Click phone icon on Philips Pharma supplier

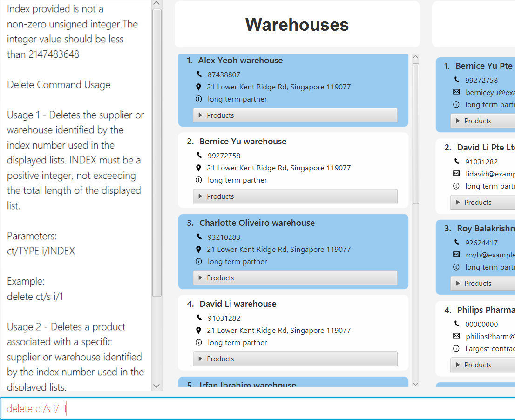click(456, 324)
